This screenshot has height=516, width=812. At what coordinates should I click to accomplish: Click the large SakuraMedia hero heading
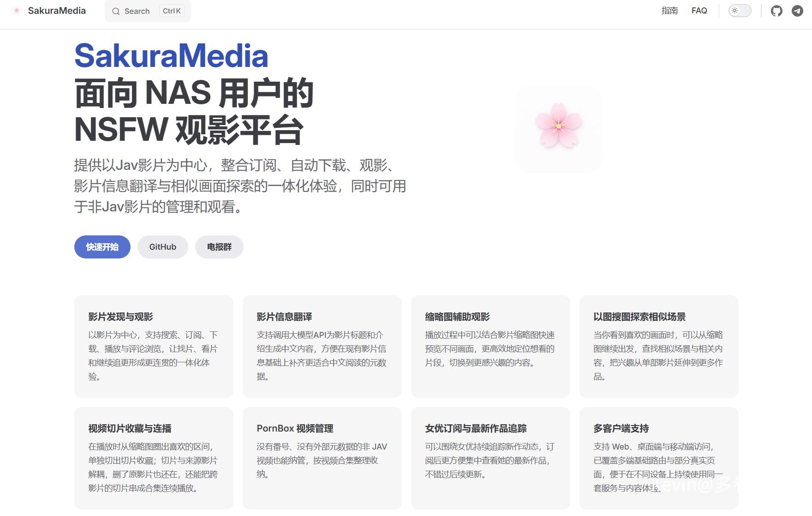coord(171,56)
